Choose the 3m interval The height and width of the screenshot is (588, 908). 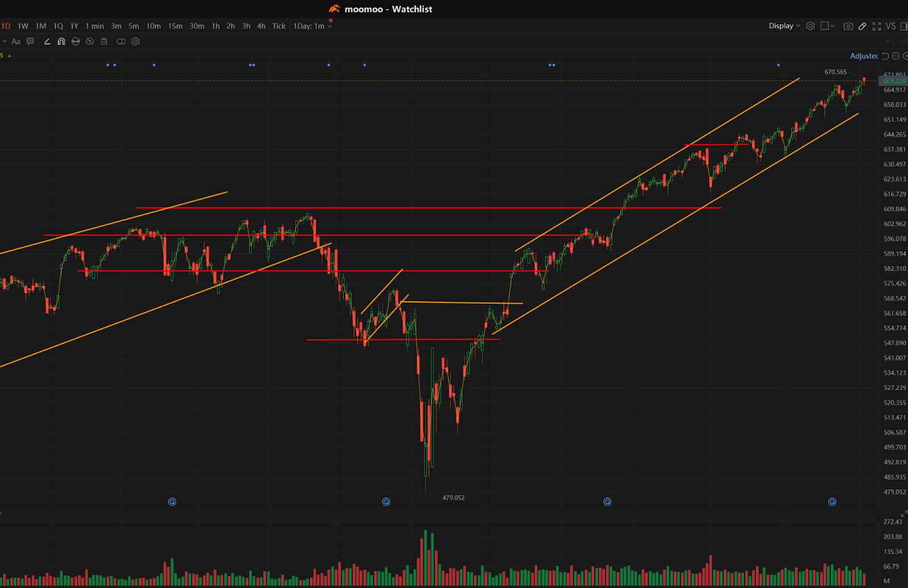116,26
